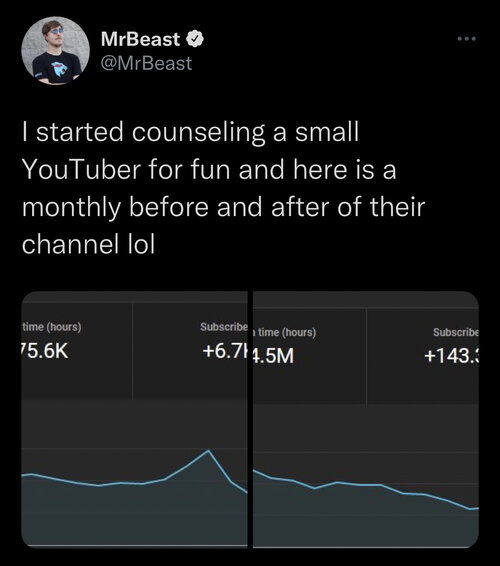The height and width of the screenshot is (566, 500).
Task: Click the MrBeast display name
Action: click(x=140, y=39)
